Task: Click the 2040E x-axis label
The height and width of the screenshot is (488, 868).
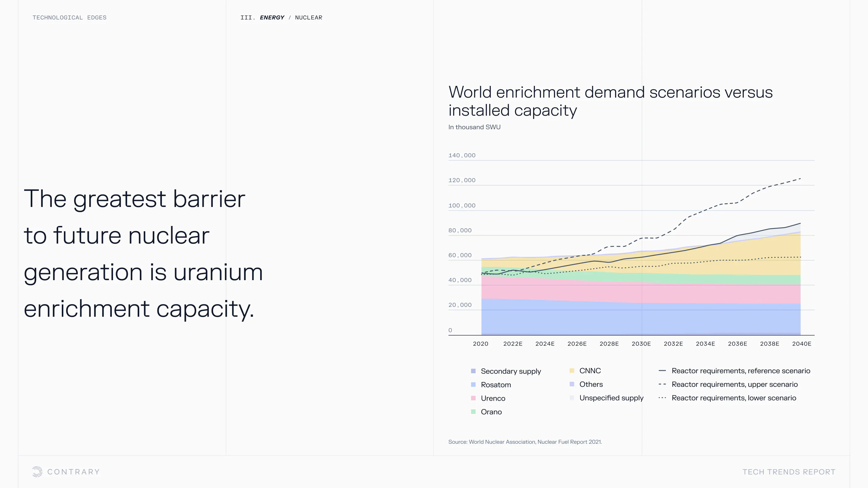Action: [801, 343]
